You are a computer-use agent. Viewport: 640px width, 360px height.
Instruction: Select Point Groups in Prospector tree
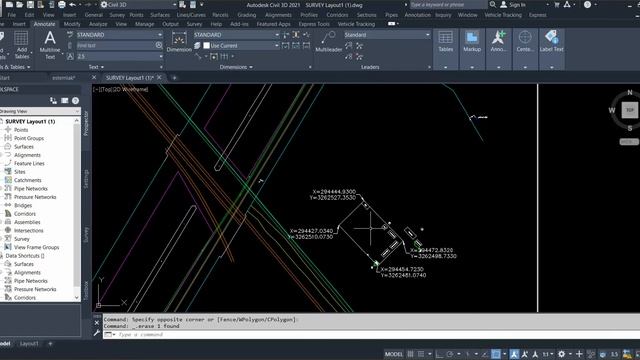click(29, 138)
